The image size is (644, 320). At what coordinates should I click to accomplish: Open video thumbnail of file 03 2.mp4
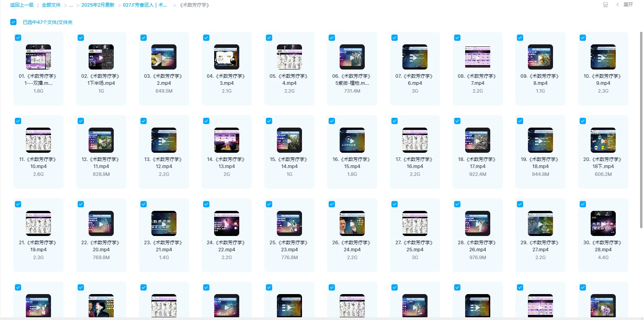pos(164,57)
